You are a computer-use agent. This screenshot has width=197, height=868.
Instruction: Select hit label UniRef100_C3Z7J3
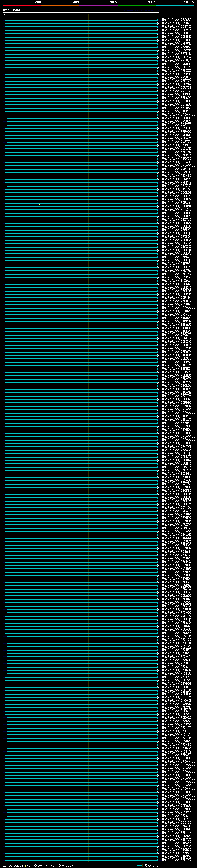point(176,220)
